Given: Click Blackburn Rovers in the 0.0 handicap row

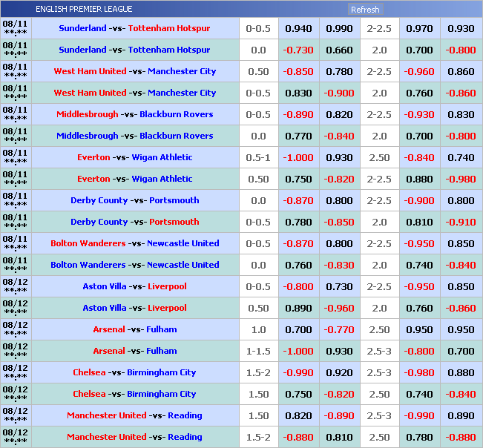Looking at the screenshot, I should coord(176,136).
